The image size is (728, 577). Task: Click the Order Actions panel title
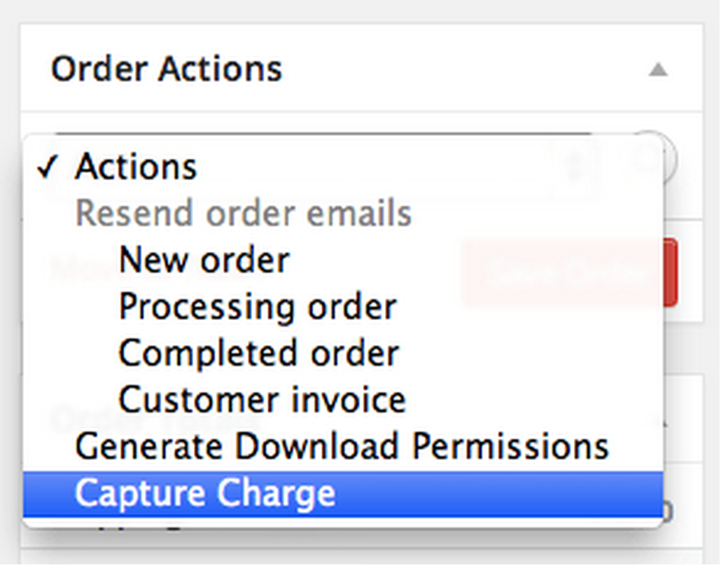click(x=167, y=69)
